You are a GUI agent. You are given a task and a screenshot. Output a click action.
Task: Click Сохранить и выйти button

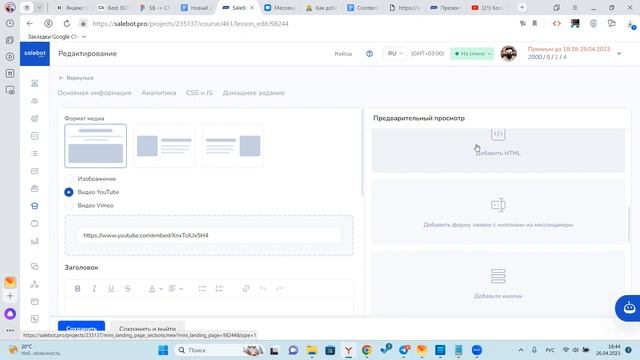click(147, 327)
